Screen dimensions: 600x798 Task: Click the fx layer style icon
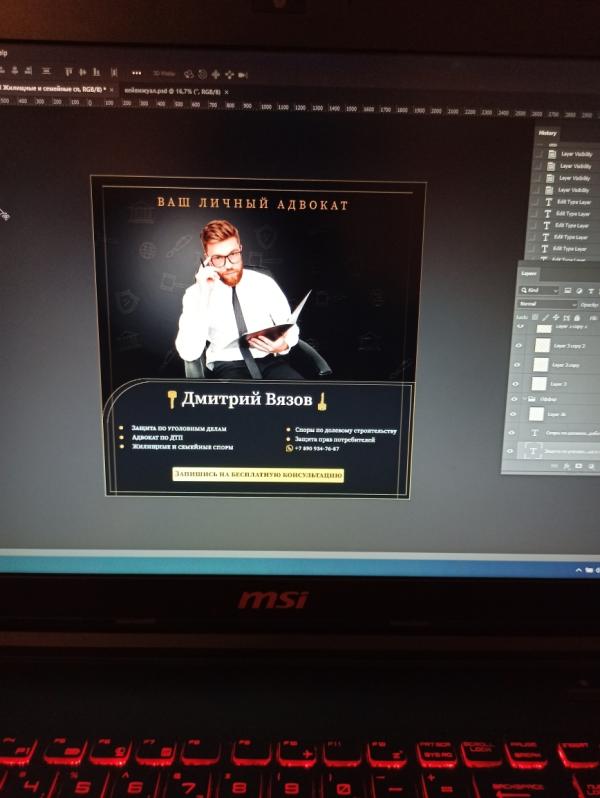[x=566, y=466]
